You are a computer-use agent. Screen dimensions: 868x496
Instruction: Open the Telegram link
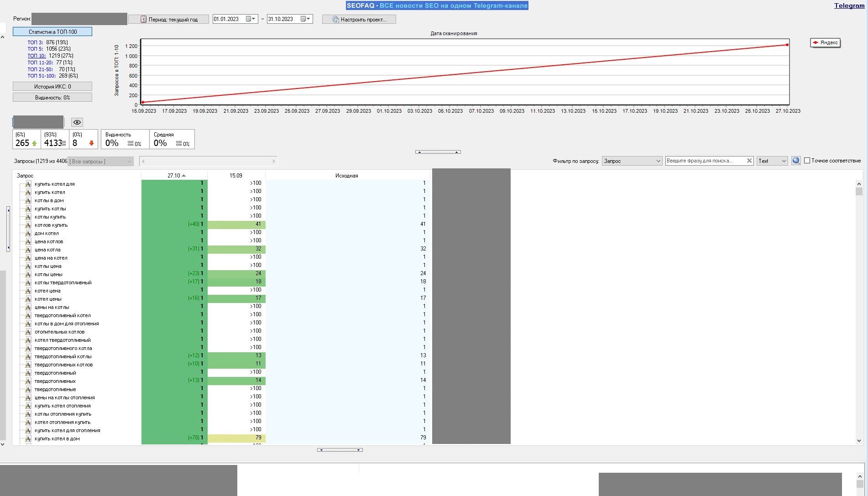click(849, 5)
